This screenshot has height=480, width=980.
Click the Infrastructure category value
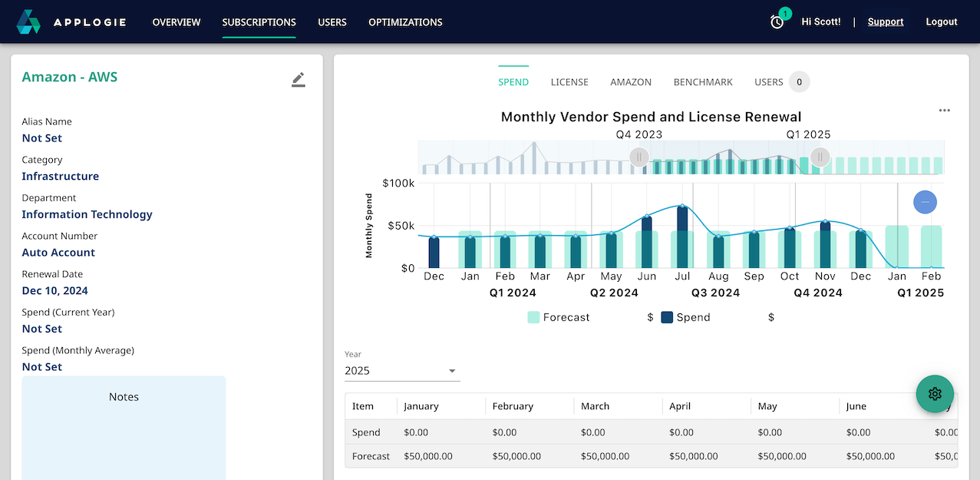(x=61, y=177)
